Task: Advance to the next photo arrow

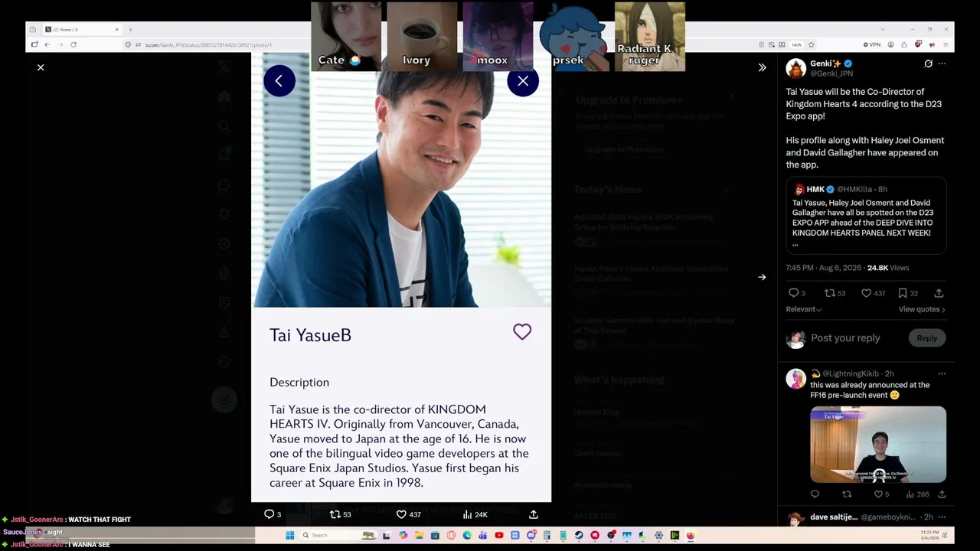Action: 762,277
